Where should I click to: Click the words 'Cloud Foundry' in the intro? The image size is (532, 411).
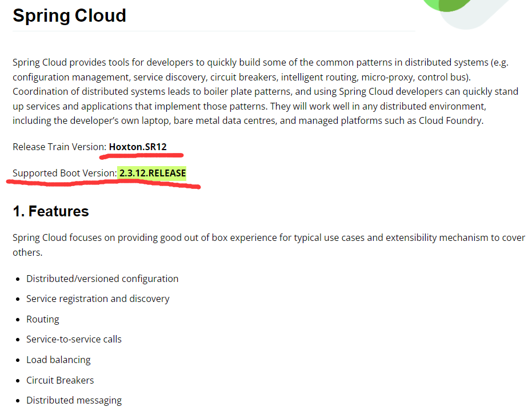coord(450,120)
